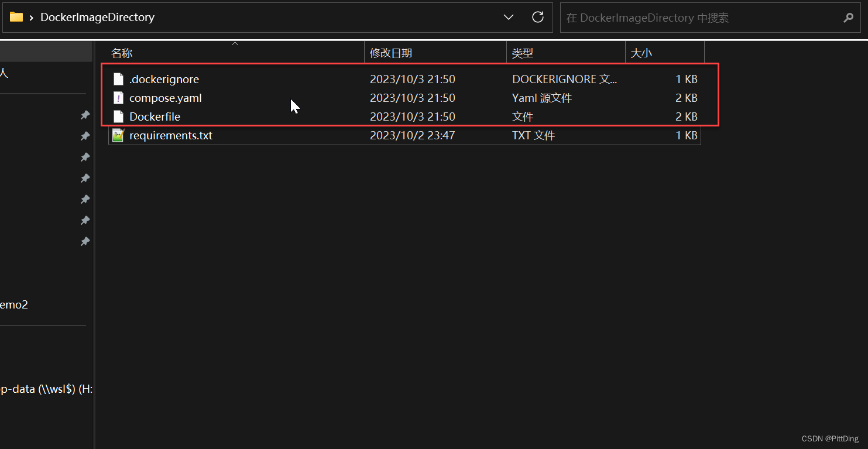Click the requirements.txt file icon
The image size is (868, 449).
(x=118, y=135)
